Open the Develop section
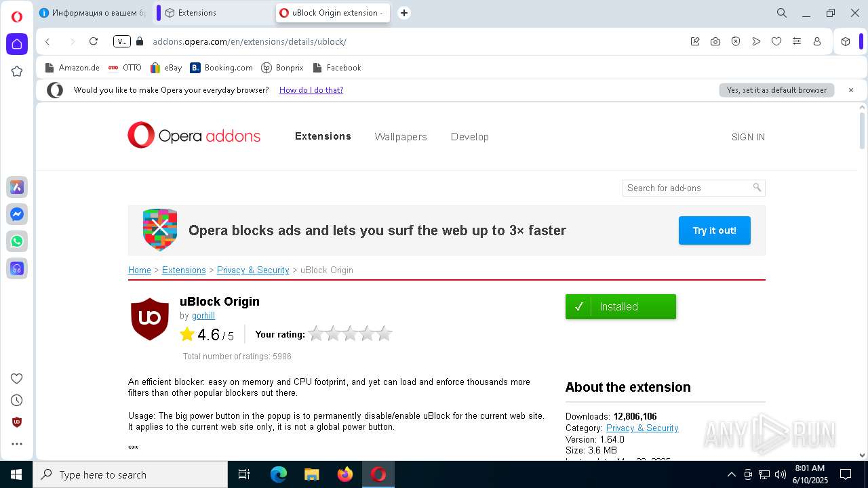 (470, 137)
